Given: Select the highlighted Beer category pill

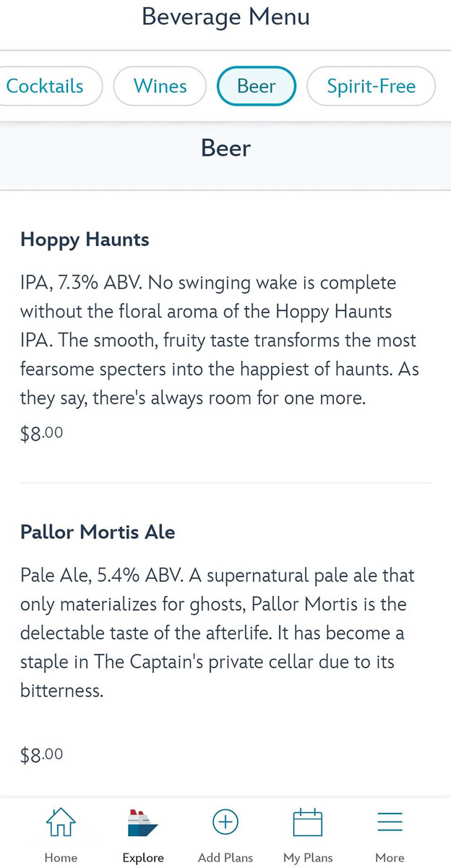Looking at the screenshot, I should [257, 86].
